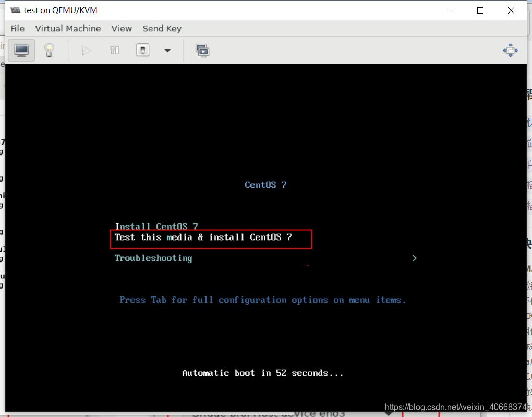This screenshot has width=532, height=417.
Task: Power on the virtual machine
Action: point(86,51)
